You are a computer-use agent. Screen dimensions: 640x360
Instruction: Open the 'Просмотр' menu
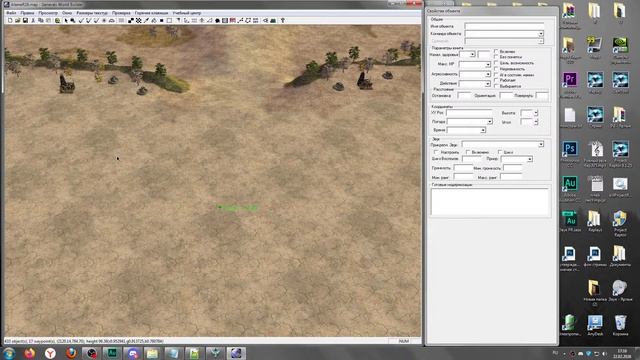(48, 13)
